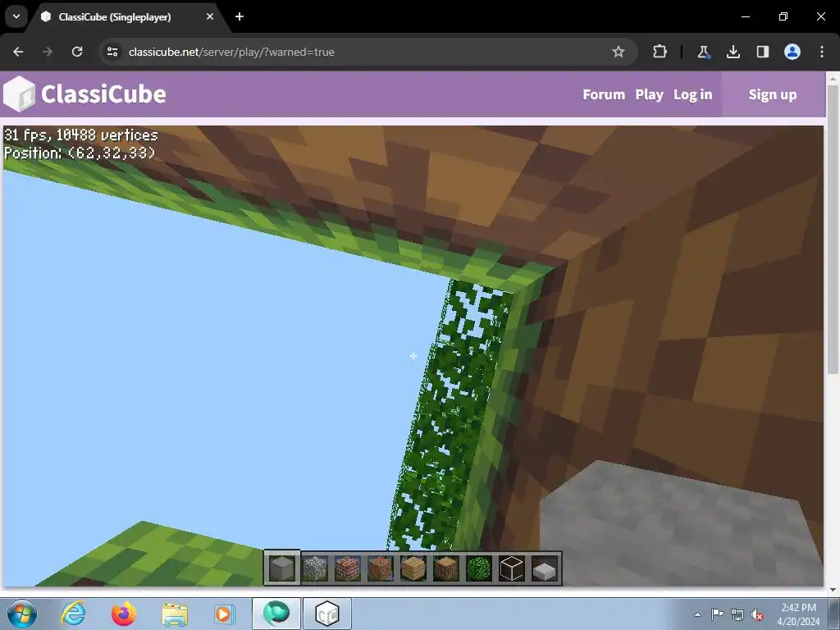Open the Extensions puzzle icon
The image size is (840, 630).
[x=660, y=52]
